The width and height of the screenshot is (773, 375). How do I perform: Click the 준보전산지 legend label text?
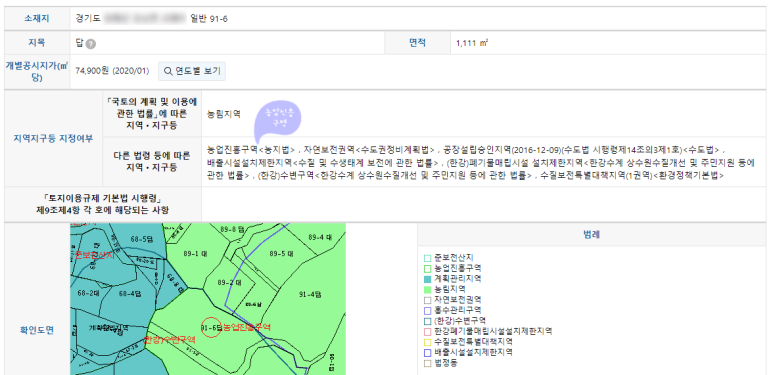454,258
